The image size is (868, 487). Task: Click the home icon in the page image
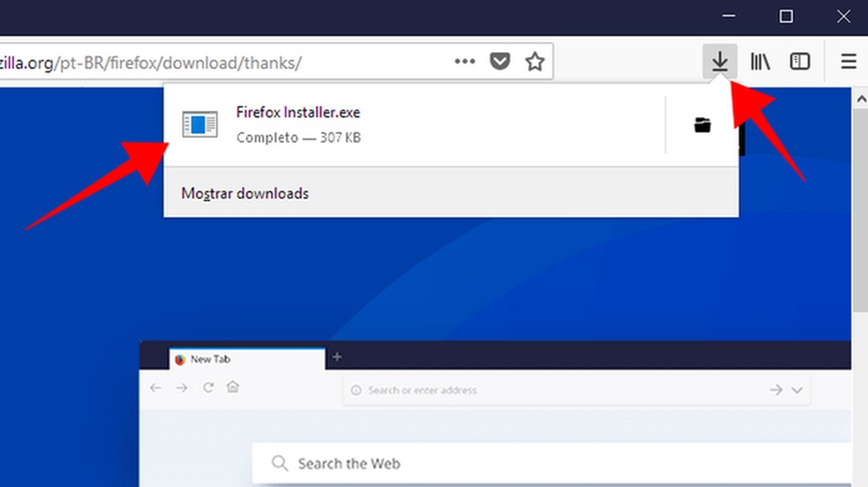pos(233,386)
